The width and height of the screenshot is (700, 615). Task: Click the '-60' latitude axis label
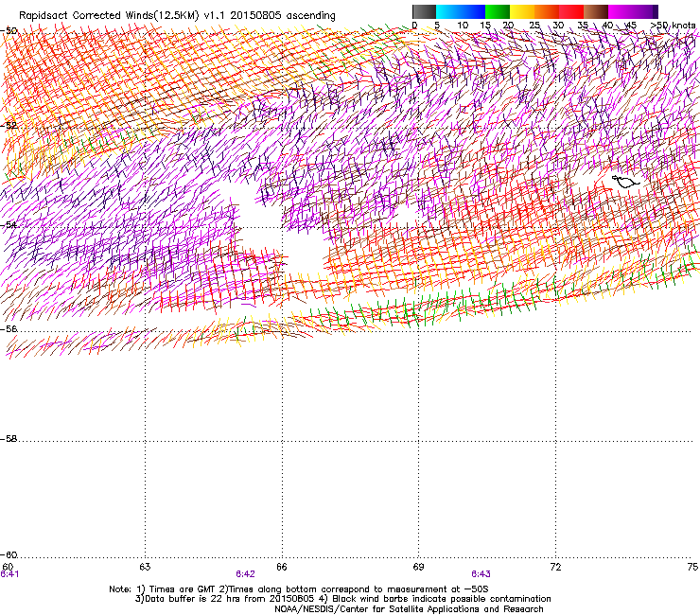pyautogui.click(x=9, y=554)
